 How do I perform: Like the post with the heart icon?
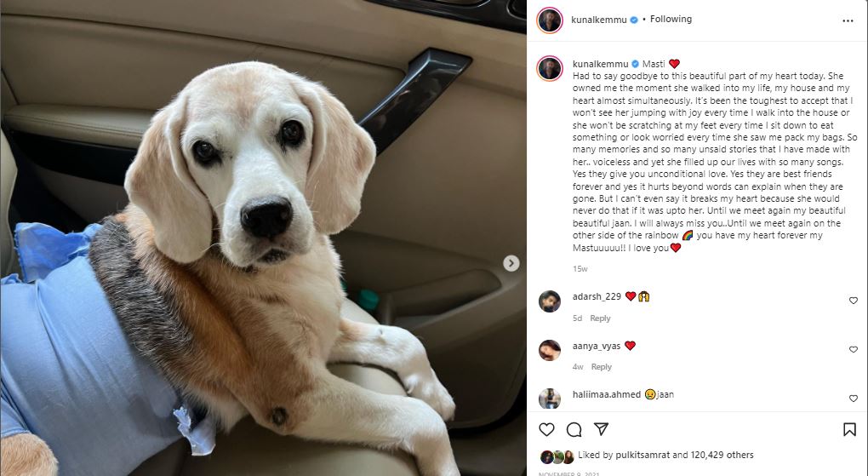click(547, 429)
